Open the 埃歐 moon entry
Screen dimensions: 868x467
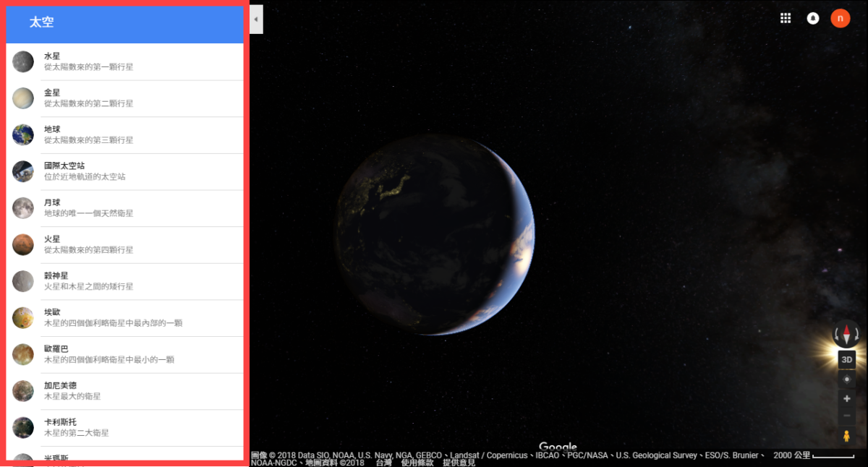[124, 318]
